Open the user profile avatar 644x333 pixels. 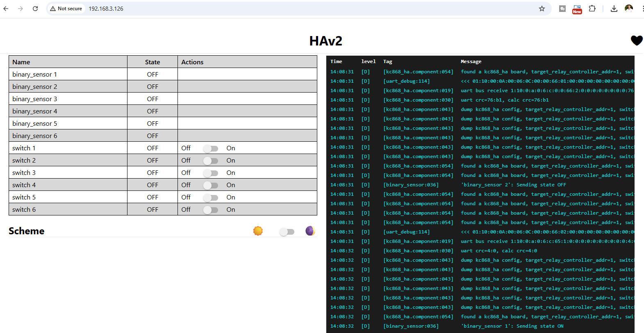click(x=628, y=9)
